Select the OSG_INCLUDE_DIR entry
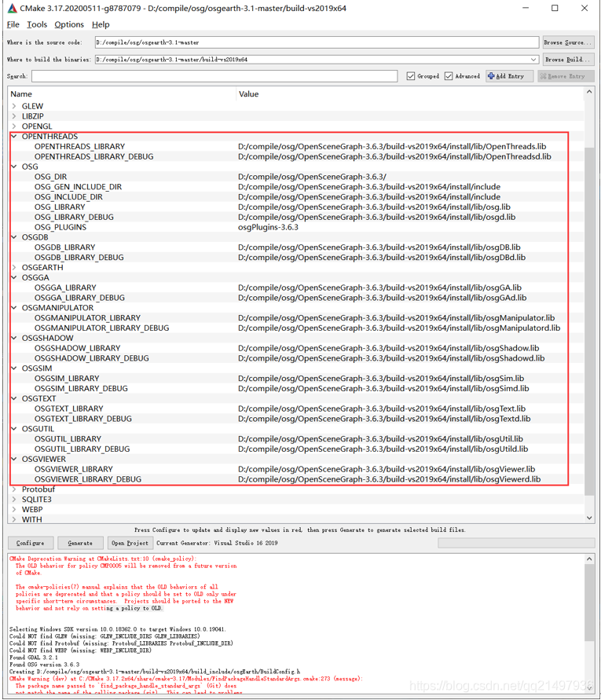The image size is (601, 700). coord(68,197)
